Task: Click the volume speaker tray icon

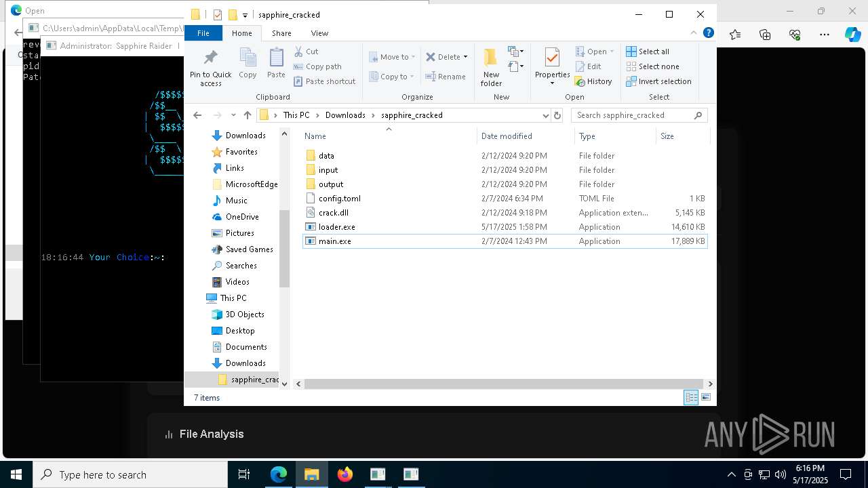Action: pos(781,474)
